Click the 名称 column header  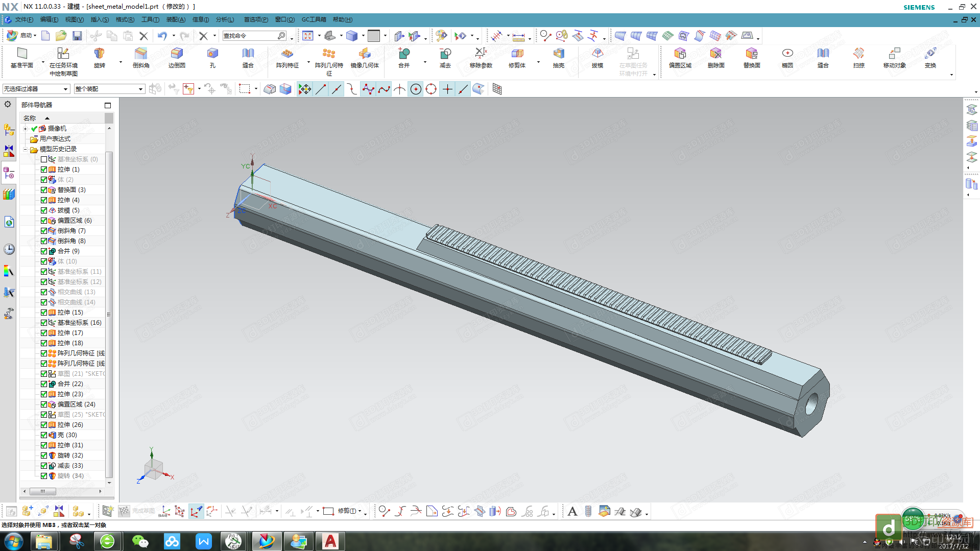pyautogui.click(x=30, y=118)
